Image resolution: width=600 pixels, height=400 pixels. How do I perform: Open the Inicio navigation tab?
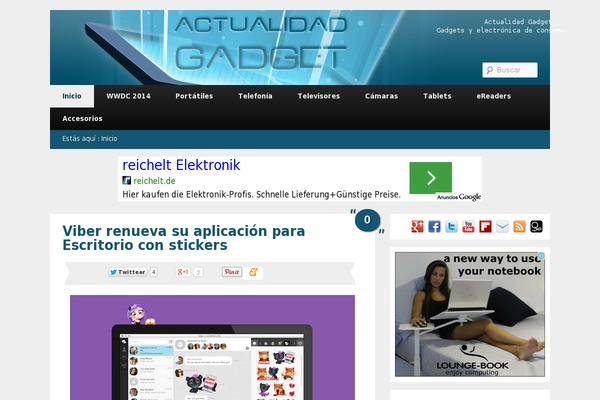[72, 96]
